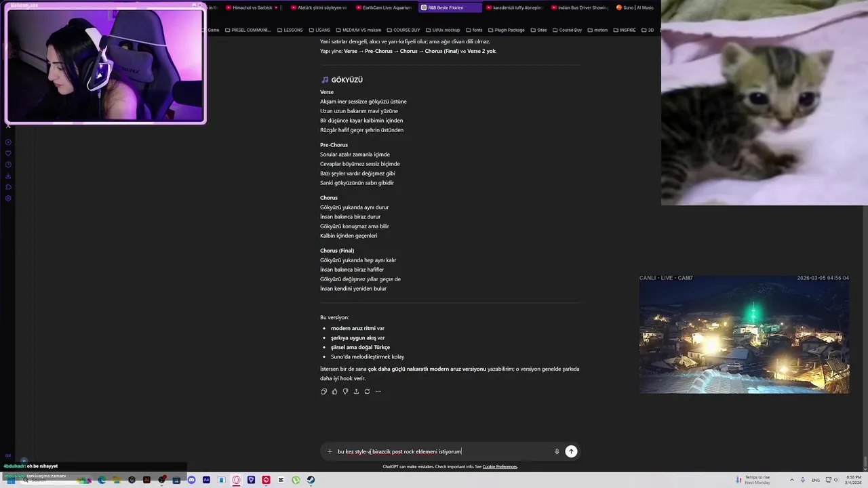Start voice dictation with the microphone icon
The image size is (868, 488).
point(557,451)
